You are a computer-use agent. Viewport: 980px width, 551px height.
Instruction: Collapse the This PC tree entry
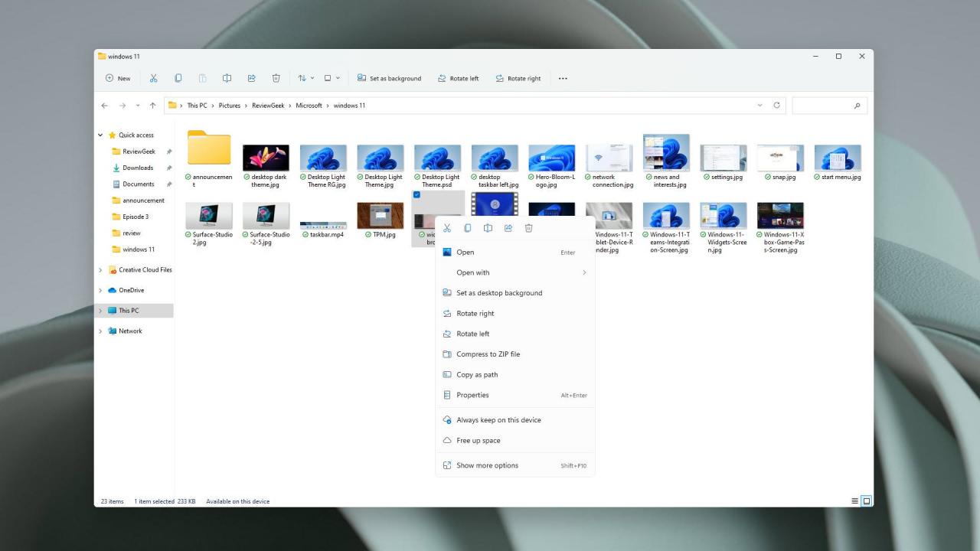[x=100, y=310]
